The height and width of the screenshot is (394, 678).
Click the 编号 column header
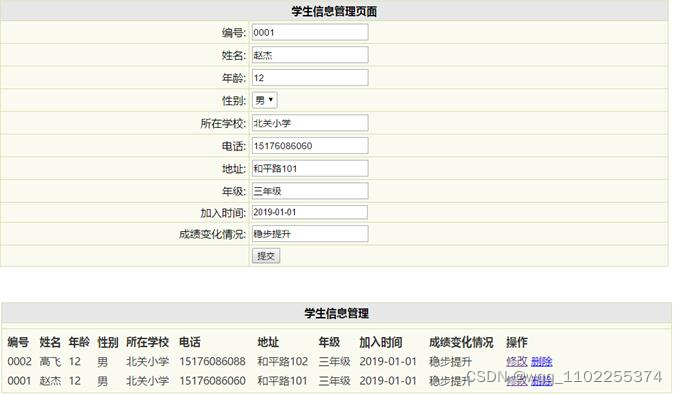pos(18,342)
